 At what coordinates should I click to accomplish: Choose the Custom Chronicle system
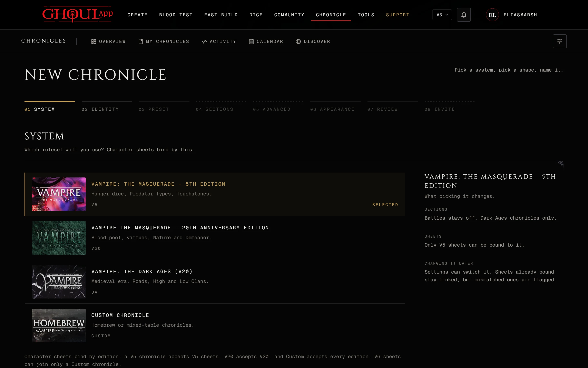(x=215, y=325)
